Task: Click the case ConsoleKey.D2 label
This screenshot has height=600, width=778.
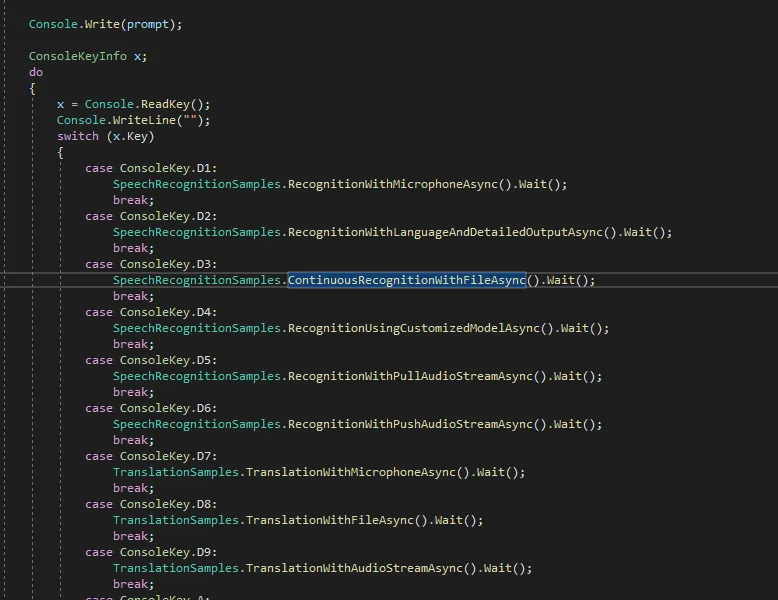Action: [151, 217]
